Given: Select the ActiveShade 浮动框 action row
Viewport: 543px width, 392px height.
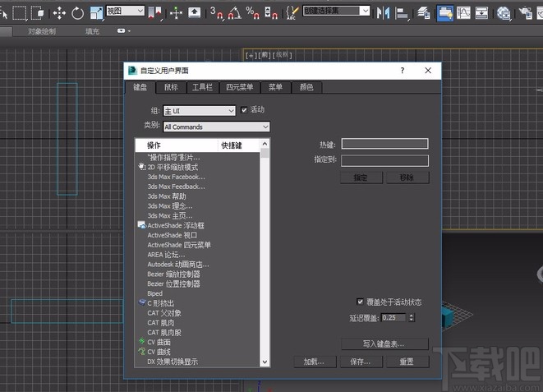Looking at the screenshot, I should click(197, 225).
